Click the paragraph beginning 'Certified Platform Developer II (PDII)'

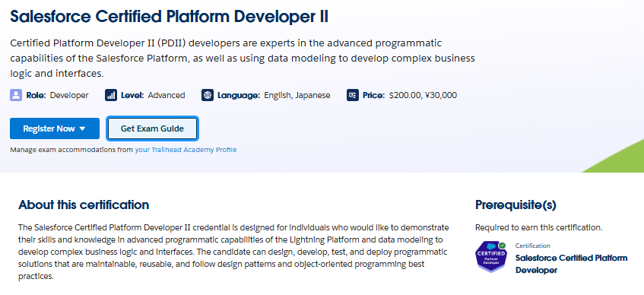point(243,59)
